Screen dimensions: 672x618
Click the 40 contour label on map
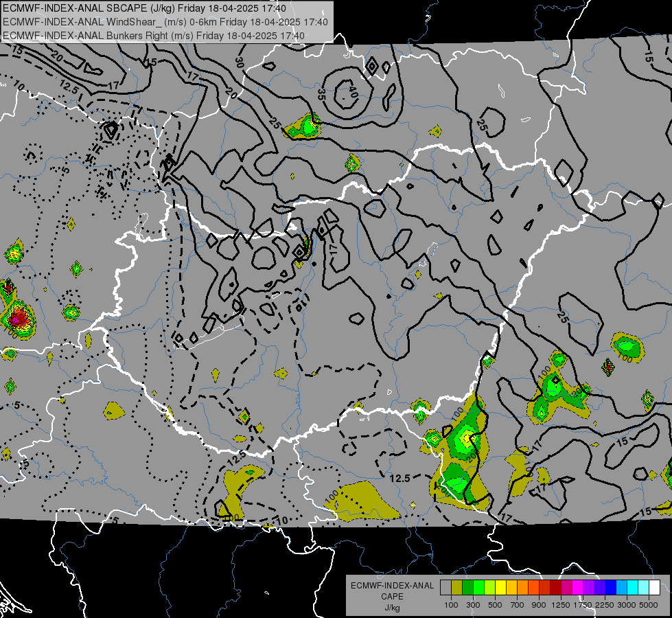(x=353, y=91)
